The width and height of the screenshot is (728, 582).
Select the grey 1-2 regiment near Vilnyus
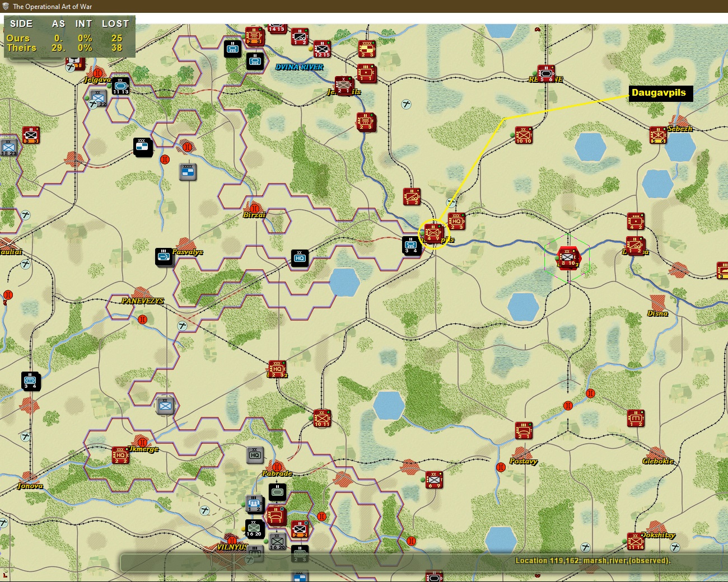[x=255, y=504]
